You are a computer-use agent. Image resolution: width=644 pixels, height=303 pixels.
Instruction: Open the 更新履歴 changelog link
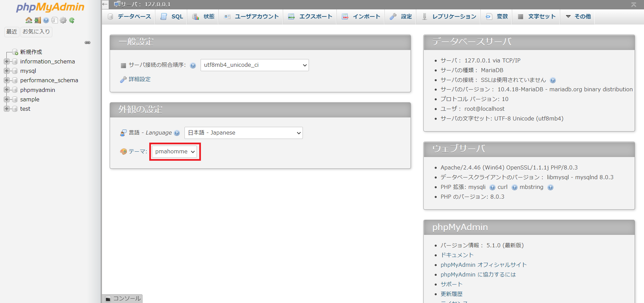tap(451, 294)
